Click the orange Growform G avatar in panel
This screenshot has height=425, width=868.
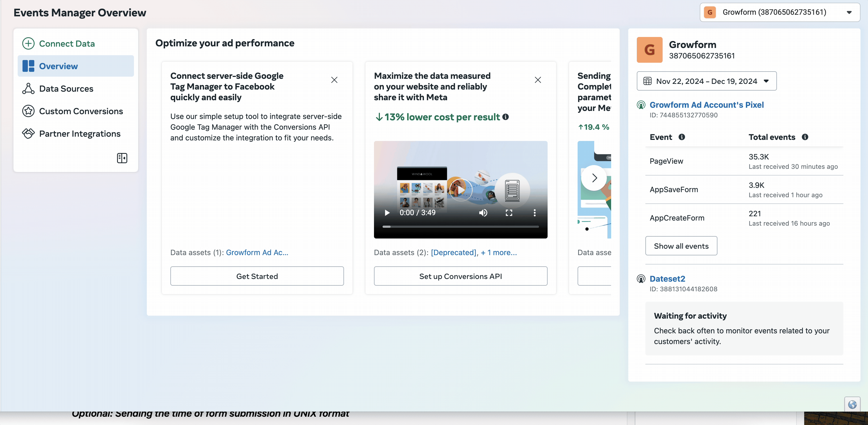(x=649, y=50)
